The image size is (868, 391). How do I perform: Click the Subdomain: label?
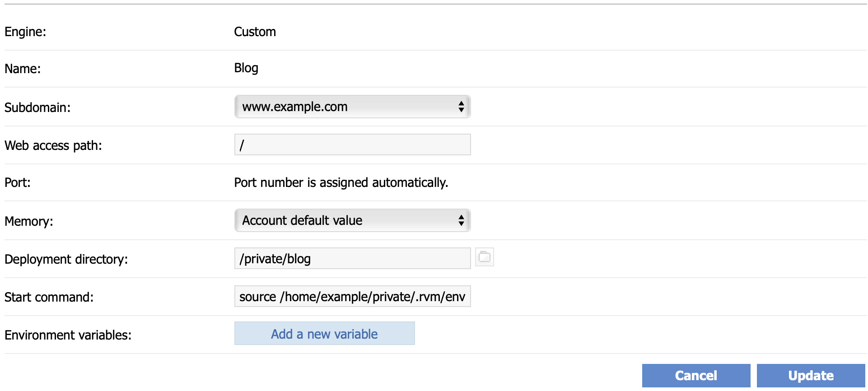click(37, 107)
